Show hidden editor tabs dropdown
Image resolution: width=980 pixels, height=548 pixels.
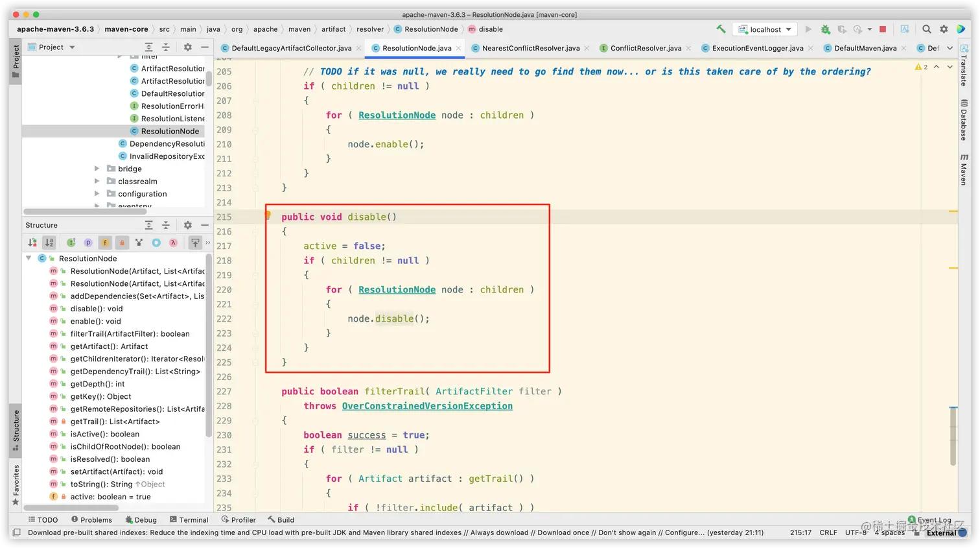coord(950,48)
